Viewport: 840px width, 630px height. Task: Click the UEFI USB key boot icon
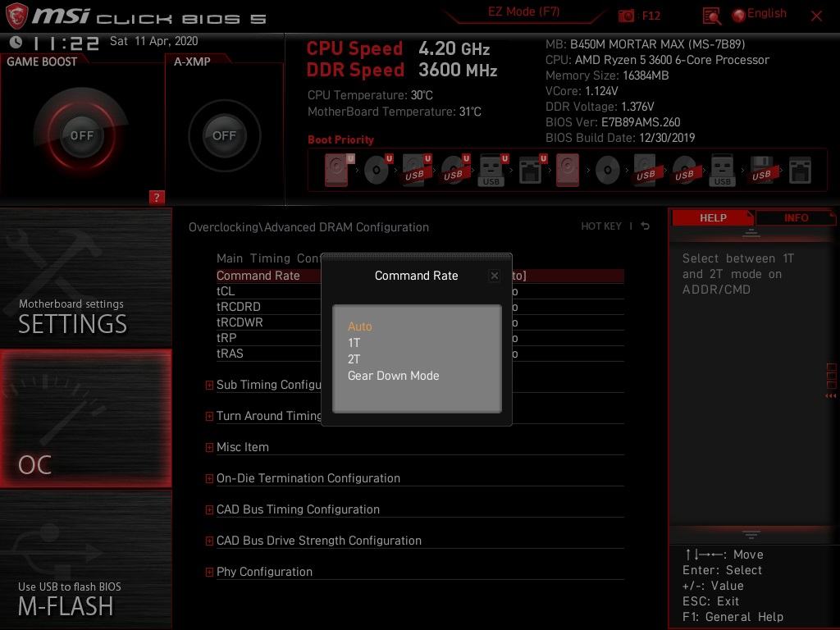point(492,170)
